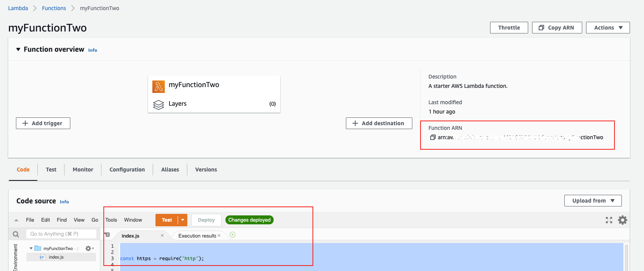Select the Layers row in the overview

[214, 104]
